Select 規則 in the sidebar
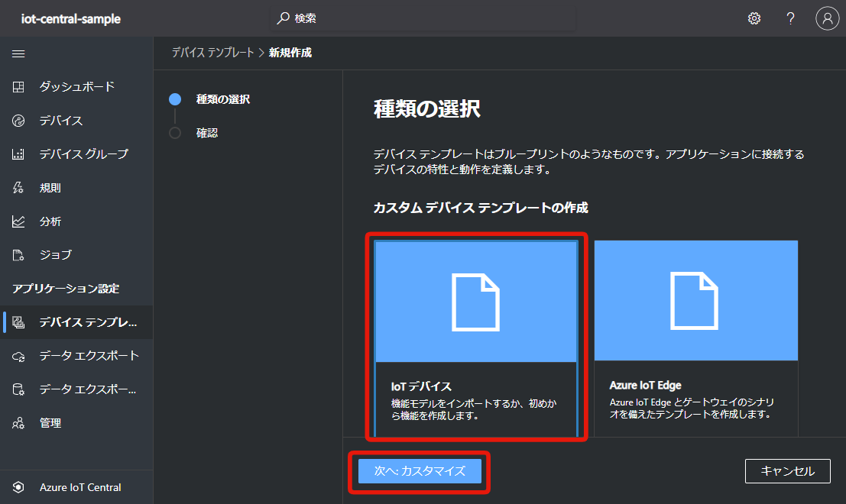Image resolution: width=846 pixels, height=504 pixels. coord(76,188)
